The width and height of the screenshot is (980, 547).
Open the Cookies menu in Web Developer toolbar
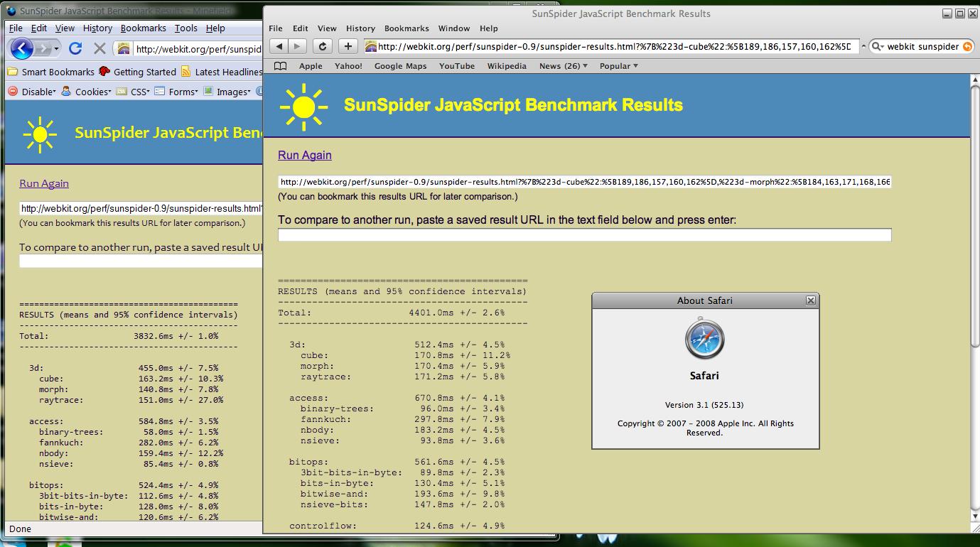tap(86, 92)
